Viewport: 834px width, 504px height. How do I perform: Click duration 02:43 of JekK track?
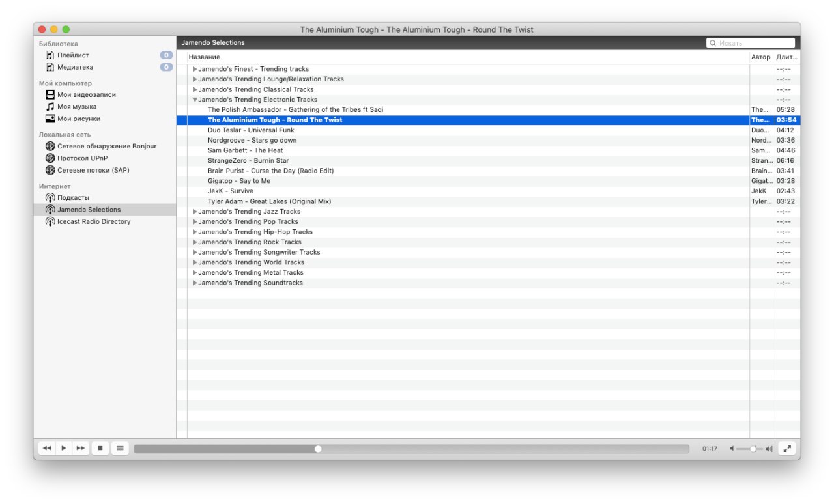click(785, 191)
